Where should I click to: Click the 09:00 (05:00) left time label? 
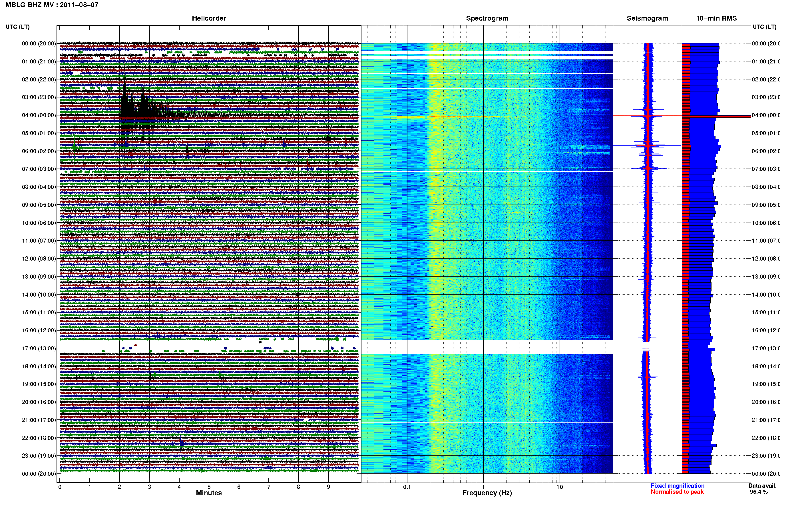pyautogui.click(x=39, y=205)
